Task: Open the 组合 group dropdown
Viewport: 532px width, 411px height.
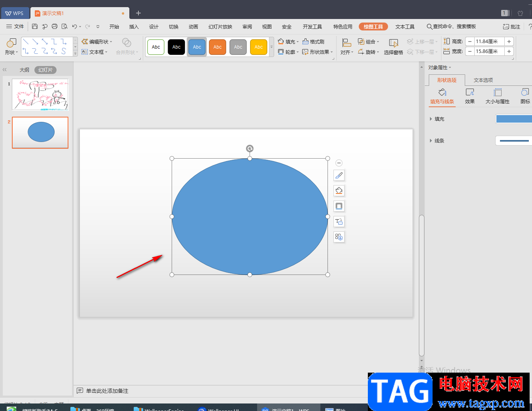Action: (368, 42)
